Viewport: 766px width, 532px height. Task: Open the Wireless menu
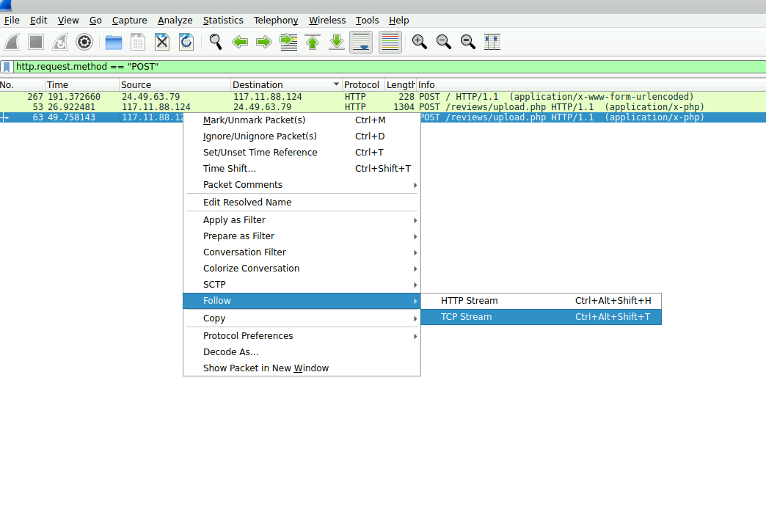(327, 21)
